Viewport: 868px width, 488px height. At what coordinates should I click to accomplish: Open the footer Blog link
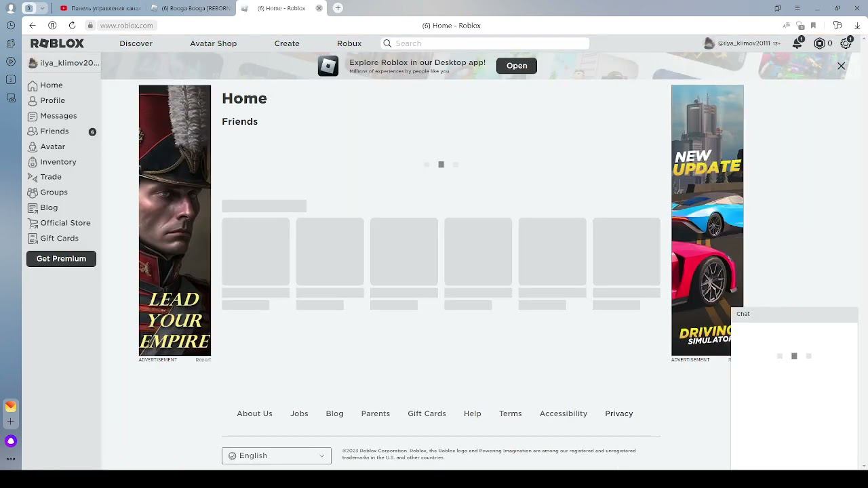[334, 413]
